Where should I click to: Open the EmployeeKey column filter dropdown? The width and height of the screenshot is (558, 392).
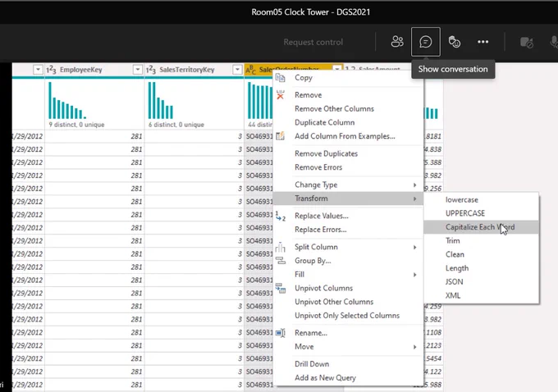pos(137,70)
